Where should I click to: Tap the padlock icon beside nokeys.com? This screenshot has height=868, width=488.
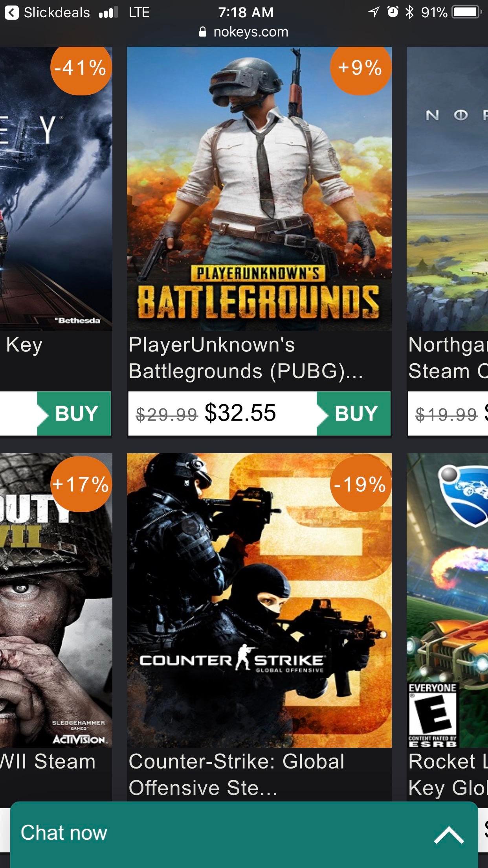pyautogui.click(x=203, y=32)
